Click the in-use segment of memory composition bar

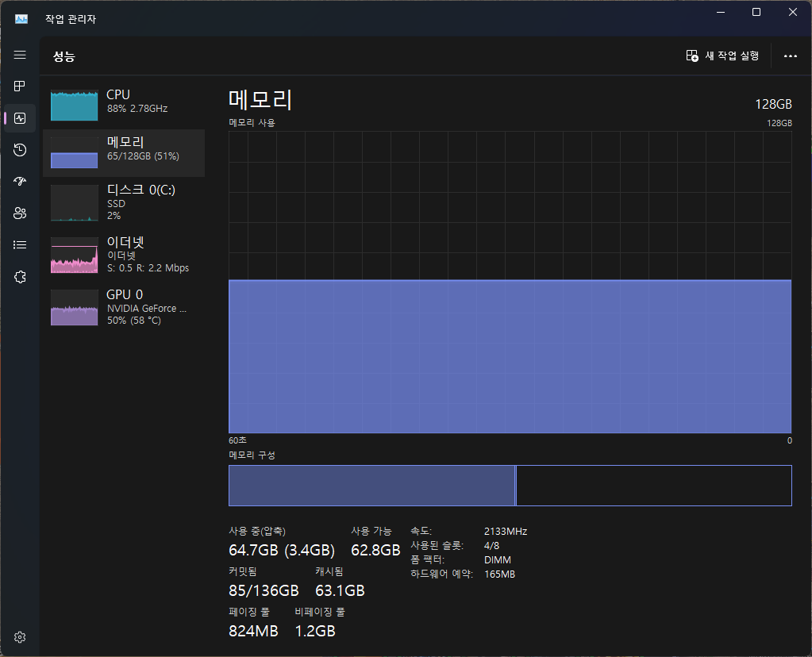(x=371, y=486)
